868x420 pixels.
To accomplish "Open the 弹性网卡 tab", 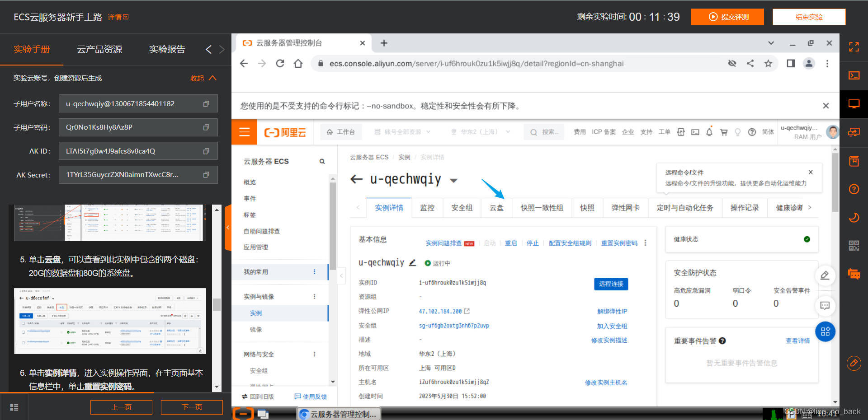I will click(626, 208).
